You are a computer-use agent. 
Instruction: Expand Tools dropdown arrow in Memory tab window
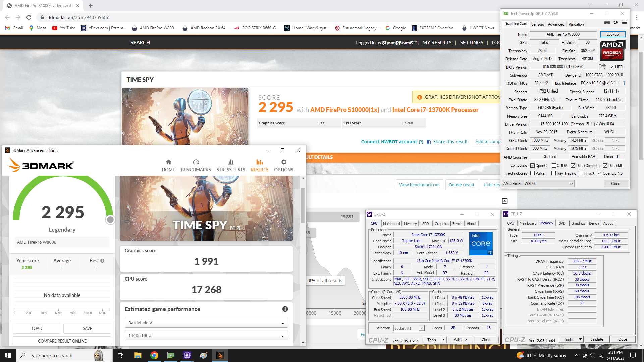point(580,339)
